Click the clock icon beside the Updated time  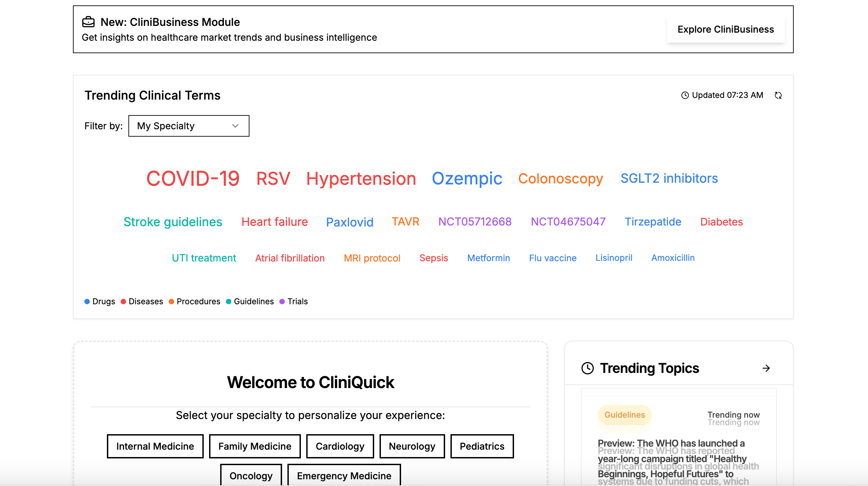coord(684,96)
